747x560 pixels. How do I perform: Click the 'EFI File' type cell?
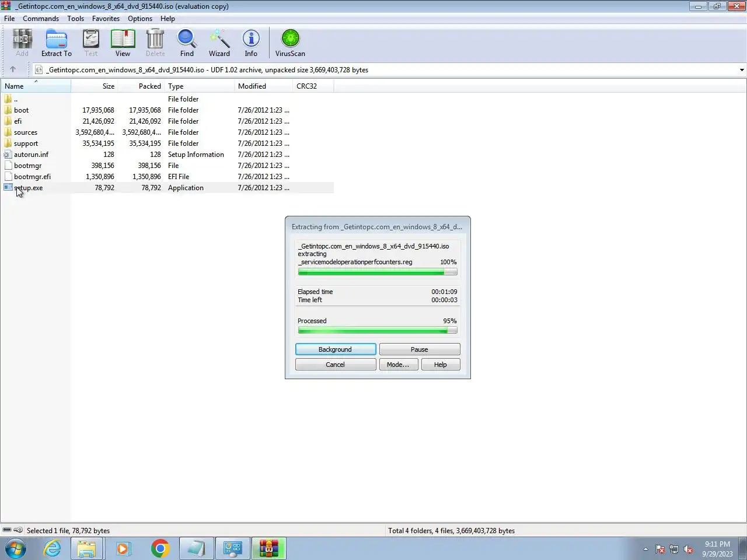[x=179, y=177]
